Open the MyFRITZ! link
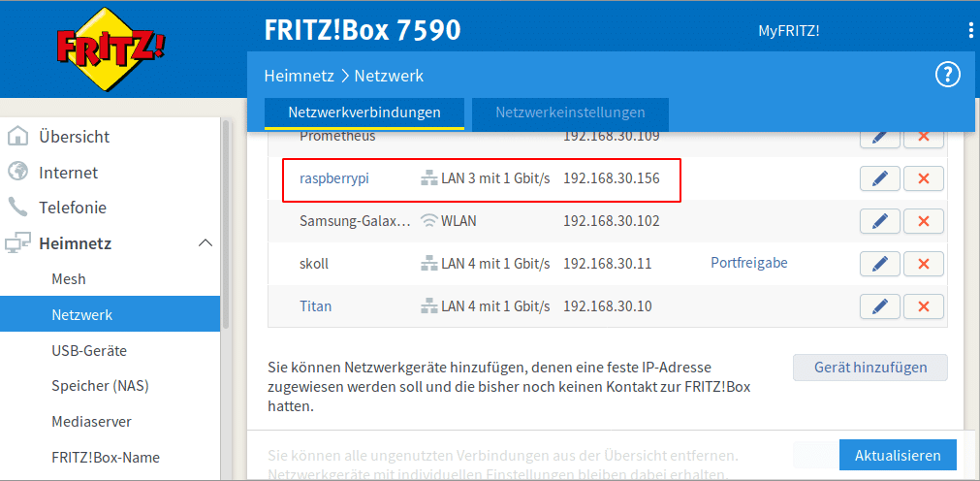The height and width of the screenshot is (481, 980). (788, 30)
